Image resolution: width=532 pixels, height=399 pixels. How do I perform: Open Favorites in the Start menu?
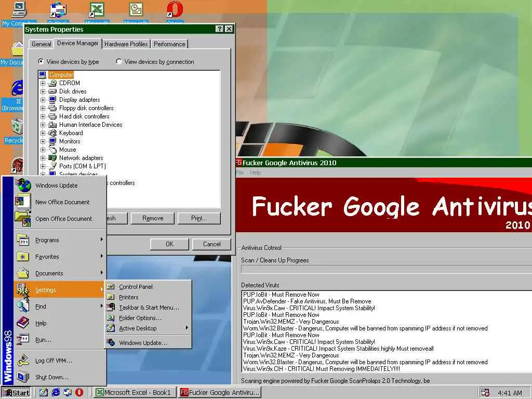[59, 257]
